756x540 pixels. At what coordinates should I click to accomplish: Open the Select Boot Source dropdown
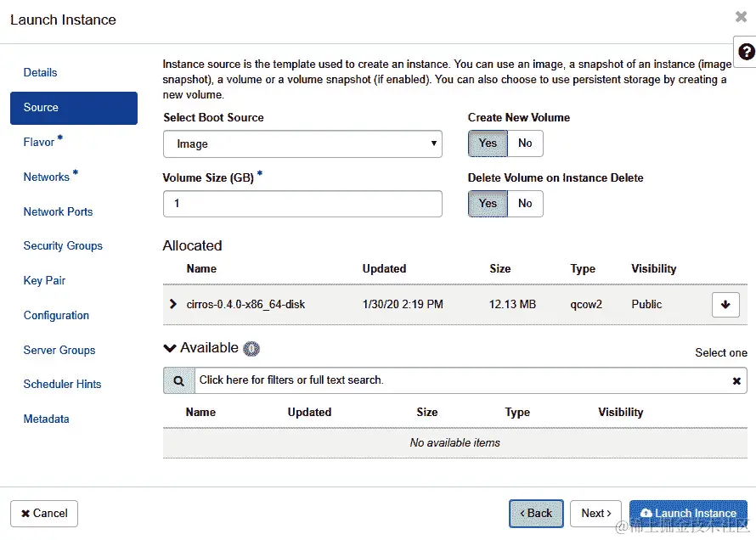(x=302, y=143)
